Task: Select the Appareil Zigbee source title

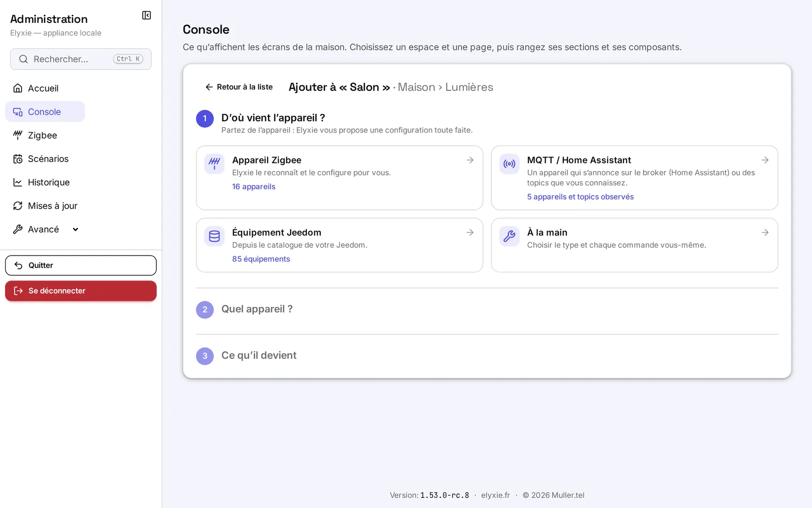Action: [x=266, y=160]
